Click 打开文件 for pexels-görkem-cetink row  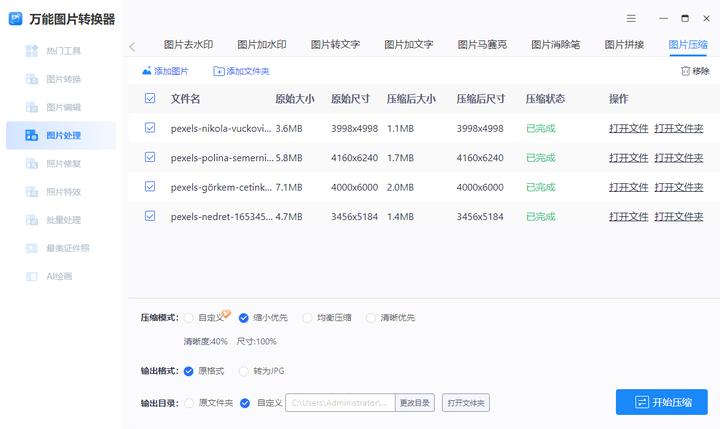[x=629, y=187]
